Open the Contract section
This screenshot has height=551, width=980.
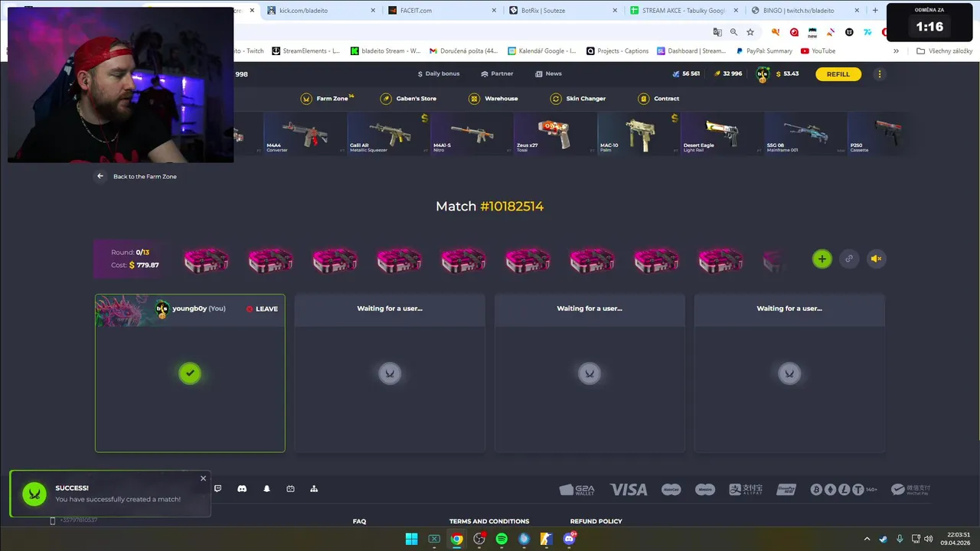click(658, 99)
